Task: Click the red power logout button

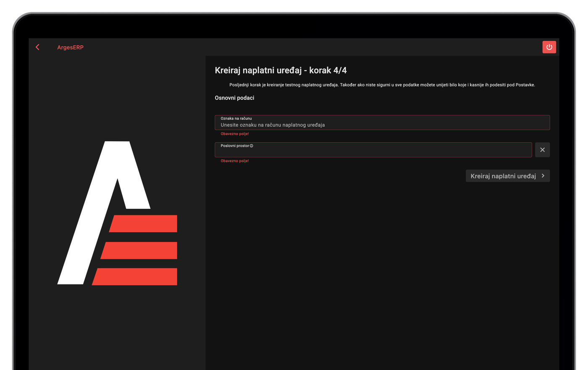Action: pos(549,47)
